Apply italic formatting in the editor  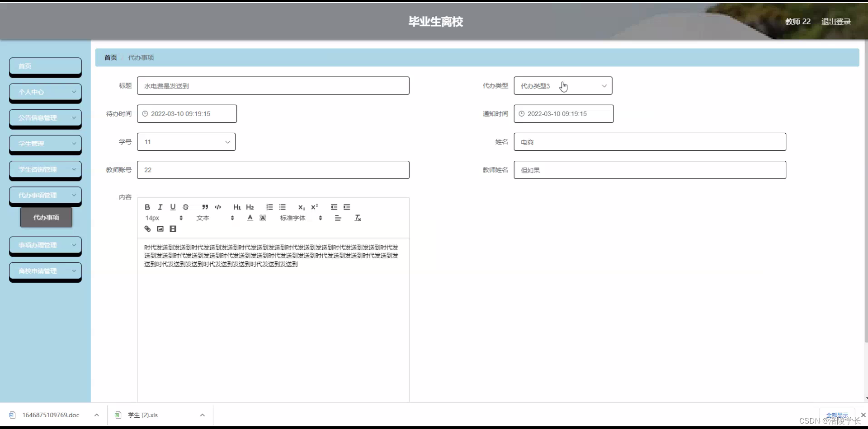coord(160,207)
